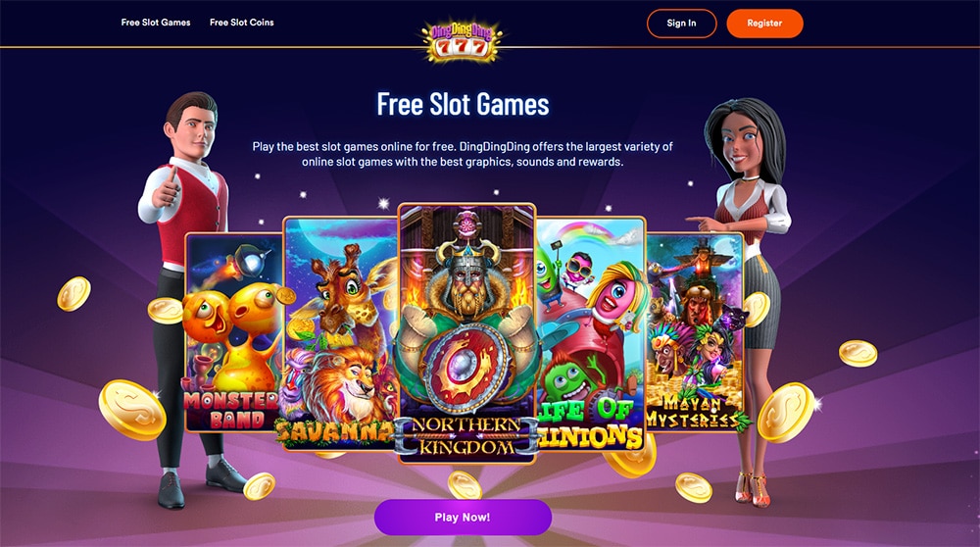Select the Savanna game card
The image size is (980, 547).
[341, 334]
